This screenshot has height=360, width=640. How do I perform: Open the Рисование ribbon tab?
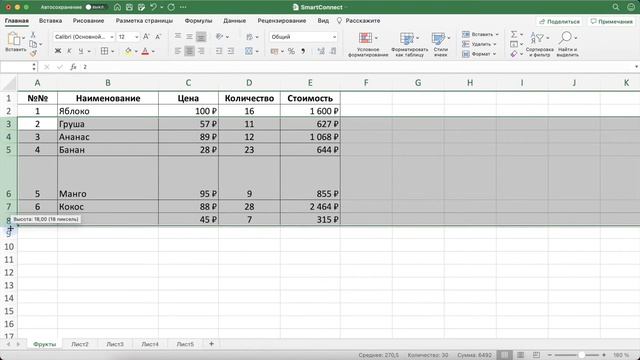click(x=89, y=20)
